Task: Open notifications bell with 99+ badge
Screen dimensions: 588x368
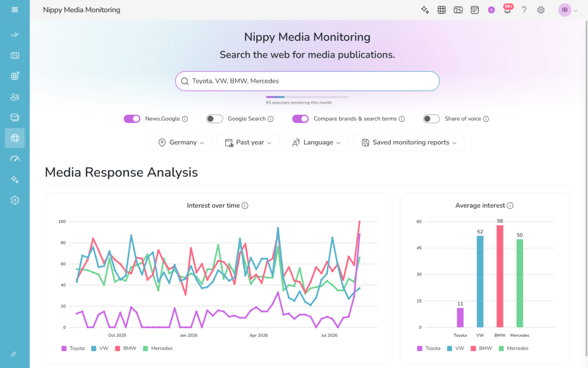Action: (508, 10)
